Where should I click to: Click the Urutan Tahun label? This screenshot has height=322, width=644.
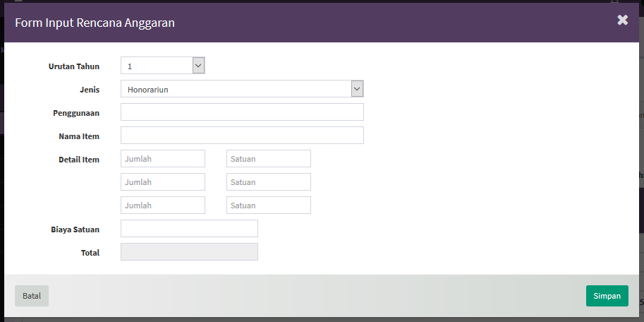coord(74,66)
